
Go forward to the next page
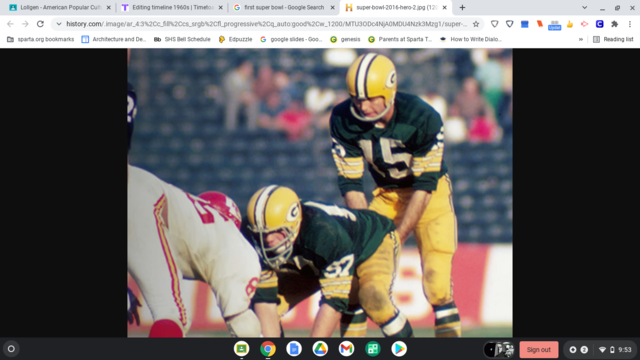coord(25,24)
